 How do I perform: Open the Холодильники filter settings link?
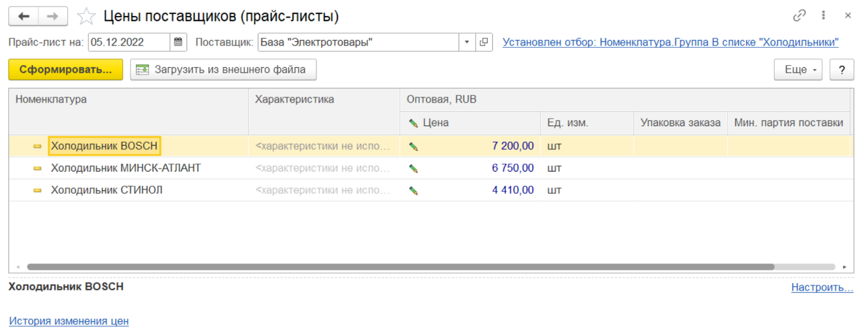click(x=670, y=42)
